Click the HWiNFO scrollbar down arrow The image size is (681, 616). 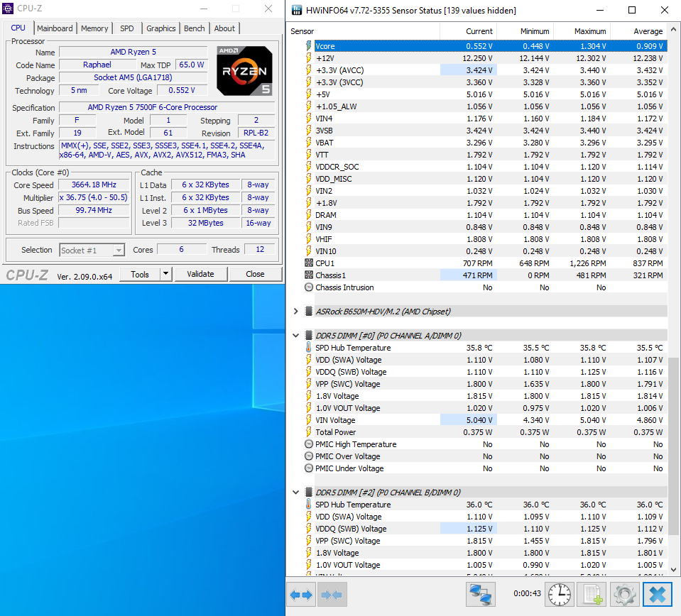pyautogui.click(x=673, y=570)
